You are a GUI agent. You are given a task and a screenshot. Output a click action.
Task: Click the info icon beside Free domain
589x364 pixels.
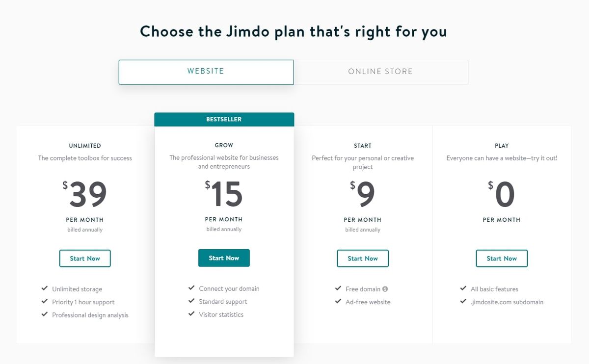[385, 289]
